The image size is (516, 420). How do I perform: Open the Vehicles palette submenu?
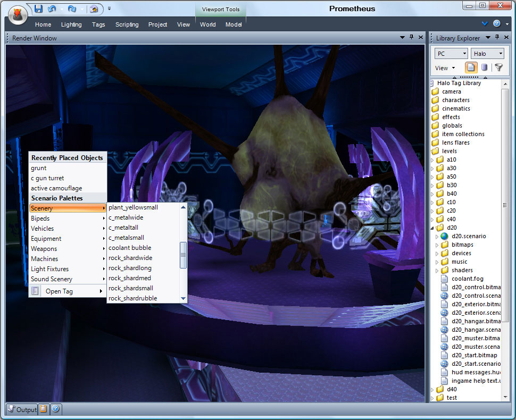coord(68,228)
